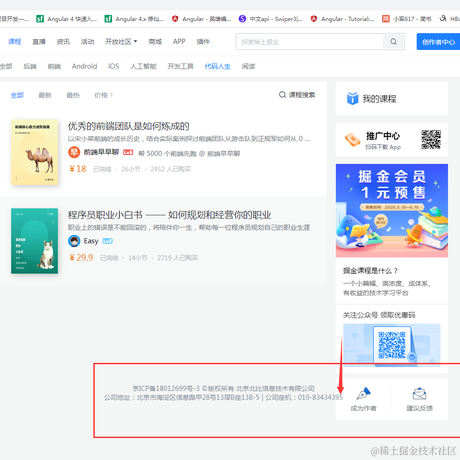Expand the 开放社区 dropdown
The width and height of the screenshot is (460, 460).
(x=121, y=42)
